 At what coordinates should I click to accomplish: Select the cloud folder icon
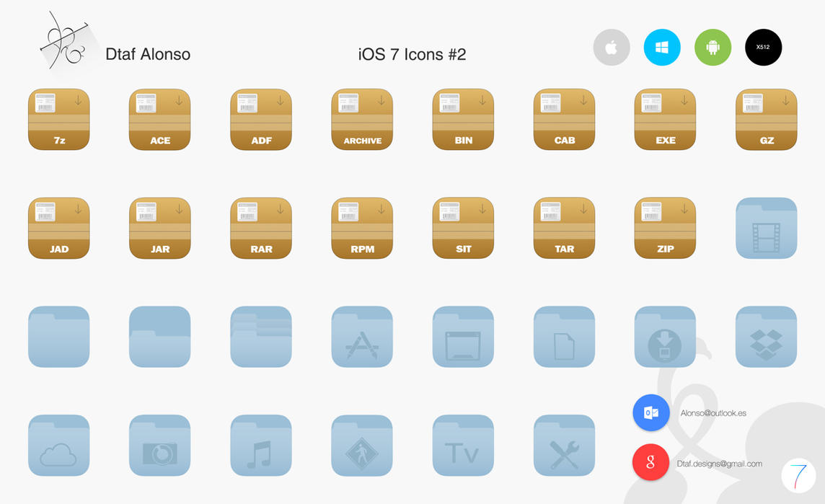pos(58,445)
